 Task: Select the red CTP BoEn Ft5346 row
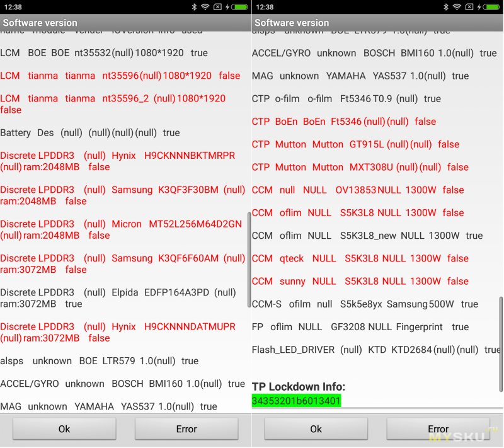pyautogui.click(x=344, y=122)
